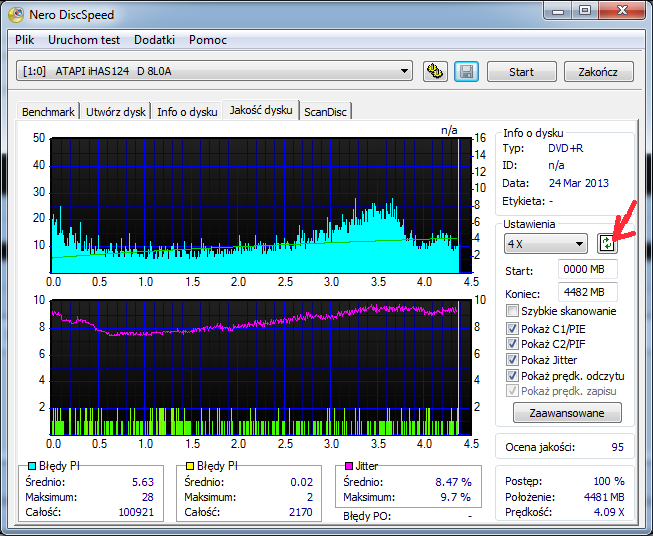Click the Nero DiscSpeed title bar icon

tap(16, 15)
